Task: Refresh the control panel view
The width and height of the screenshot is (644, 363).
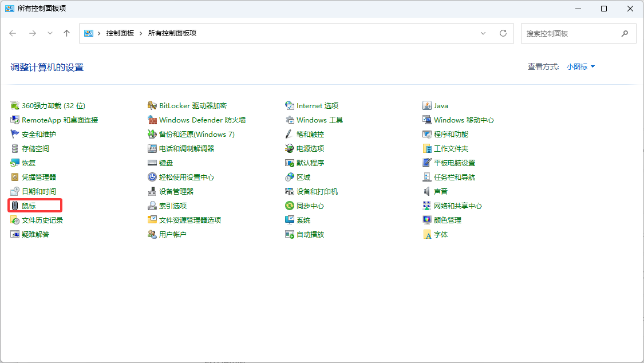Action: tap(503, 33)
